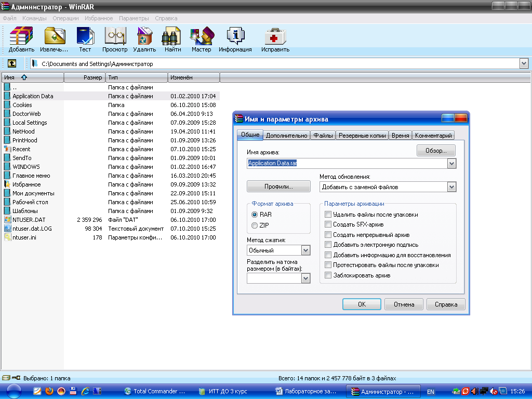Image resolution: width=532 pixels, height=399 pixels.
Task: Open the Лабораторное за... taskbar item
Action: click(307, 391)
